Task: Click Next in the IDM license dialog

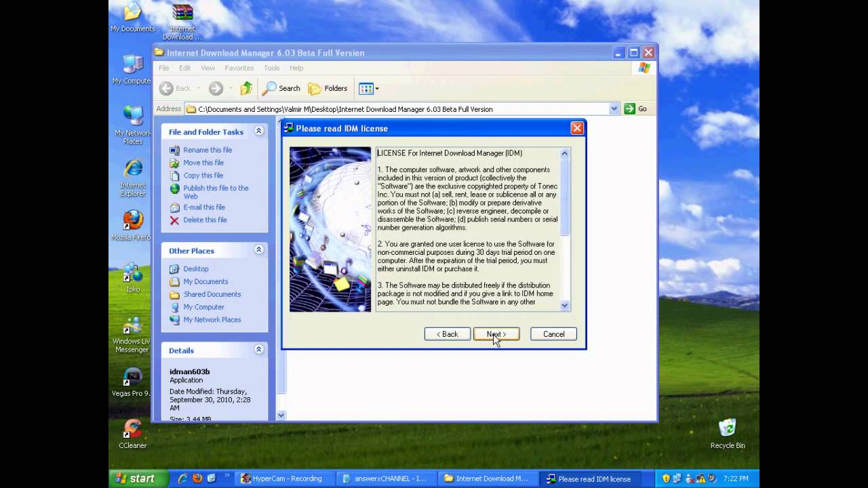Action: pyautogui.click(x=496, y=334)
